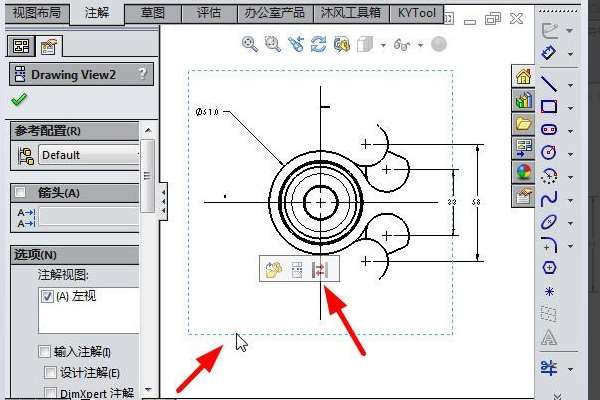Open the File Explorer folder task pane tab
Image resolution: width=600 pixels, height=400 pixels.
(523, 124)
